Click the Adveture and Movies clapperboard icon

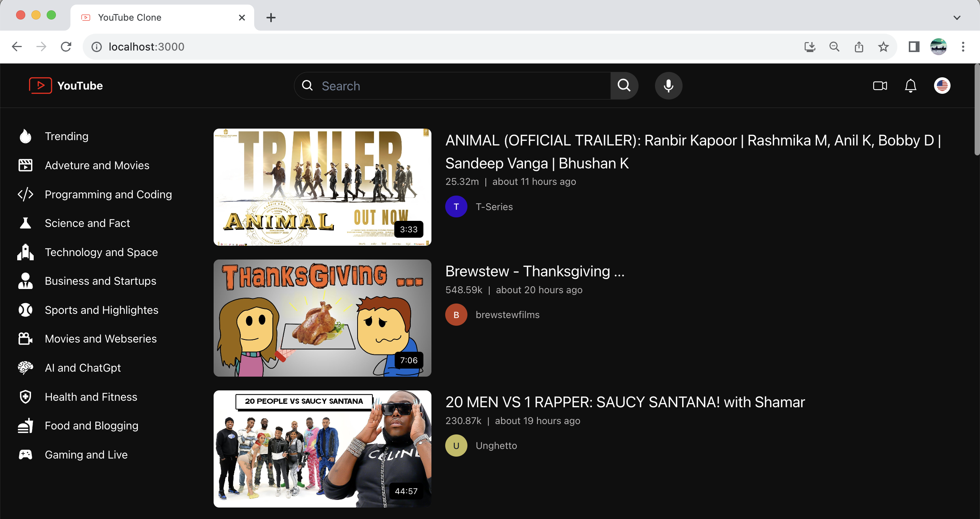coord(25,165)
